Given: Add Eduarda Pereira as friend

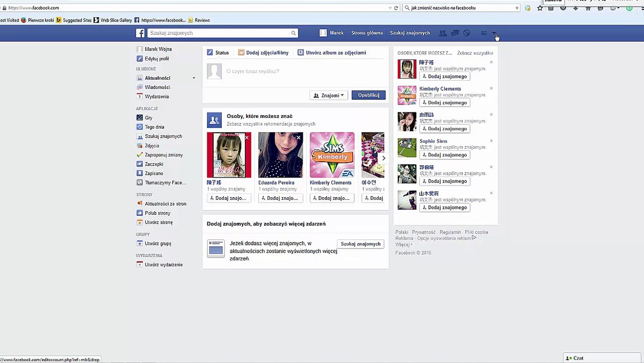Looking at the screenshot, I should click(281, 198).
